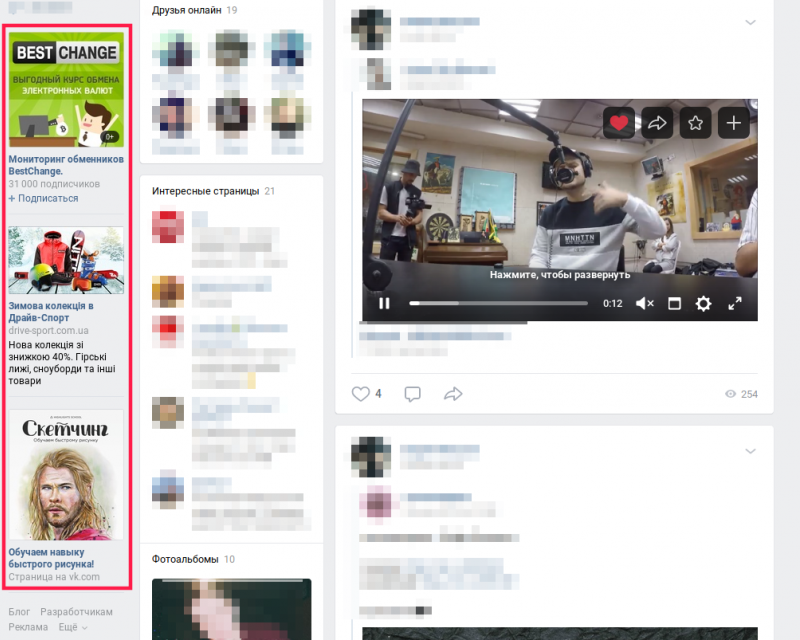Repost using the share arrow below the video
Viewport: 800px width, 640px height.
(x=453, y=394)
